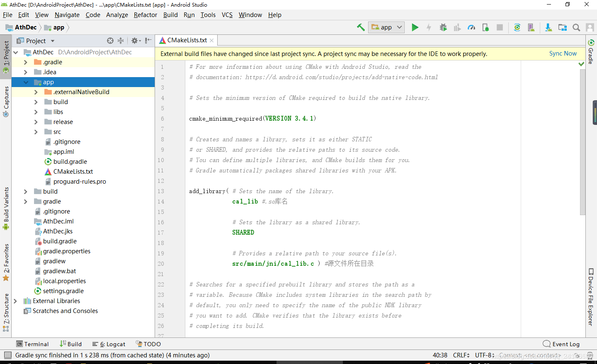
Task: Click the Debug app bug icon
Action: [443, 27]
